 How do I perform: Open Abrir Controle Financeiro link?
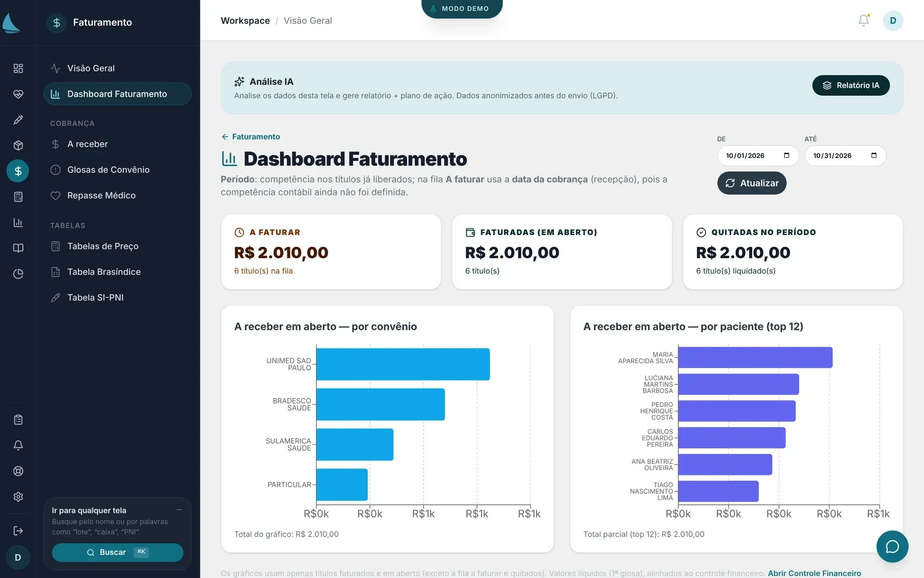click(814, 573)
